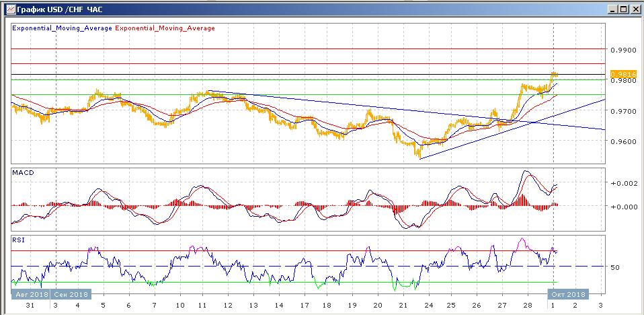
Task: Click the 0.9700 price axis label
Action: pos(622,111)
